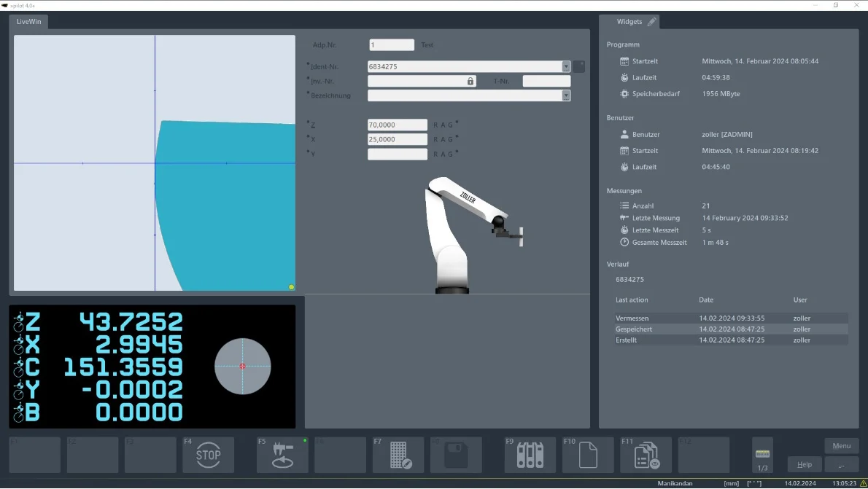
Task: Toggle zero-point icon beside Z axis readout
Action: tap(19, 321)
